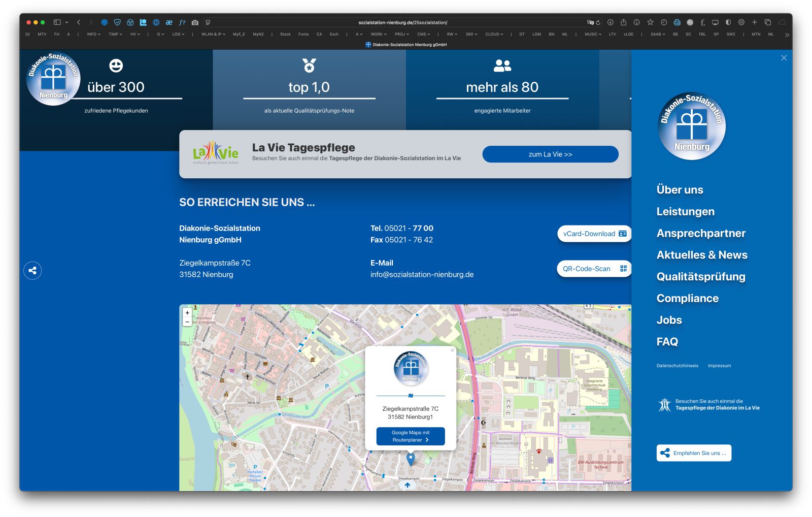Click the vCard-Download button
The image size is (812, 517).
tap(594, 234)
